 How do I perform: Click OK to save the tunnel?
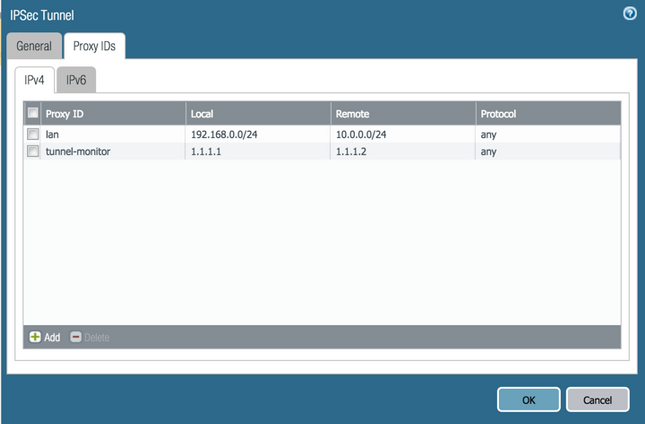point(529,399)
